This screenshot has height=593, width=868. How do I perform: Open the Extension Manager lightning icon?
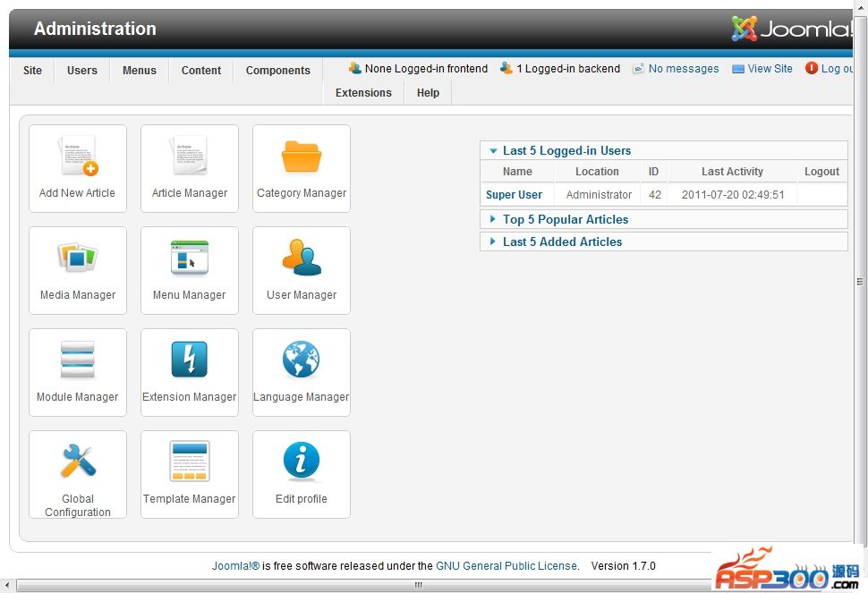tap(190, 360)
